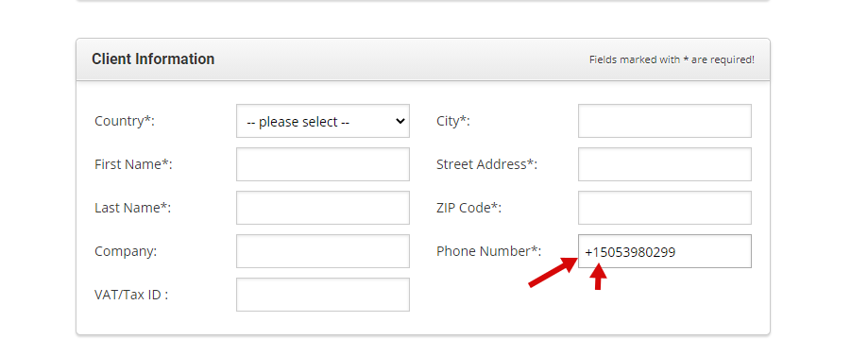Click the City* field label
Image resolution: width=868 pixels, height=356 pixels.
[x=452, y=121]
